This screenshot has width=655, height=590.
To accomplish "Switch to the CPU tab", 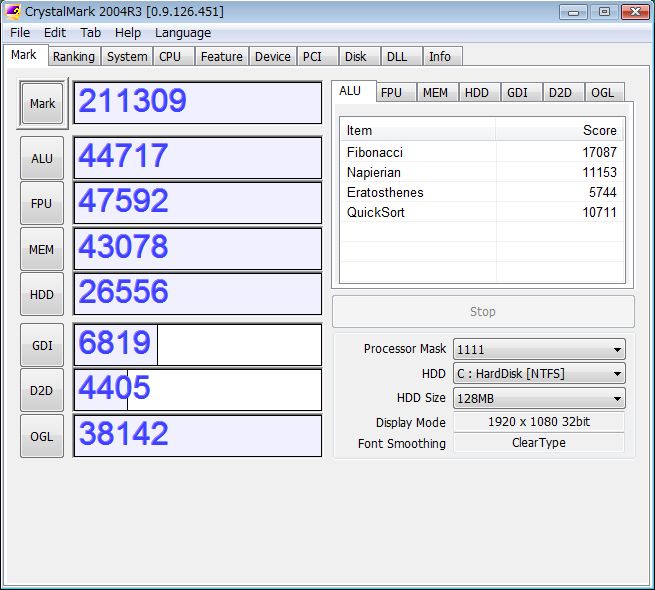I will [x=174, y=56].
